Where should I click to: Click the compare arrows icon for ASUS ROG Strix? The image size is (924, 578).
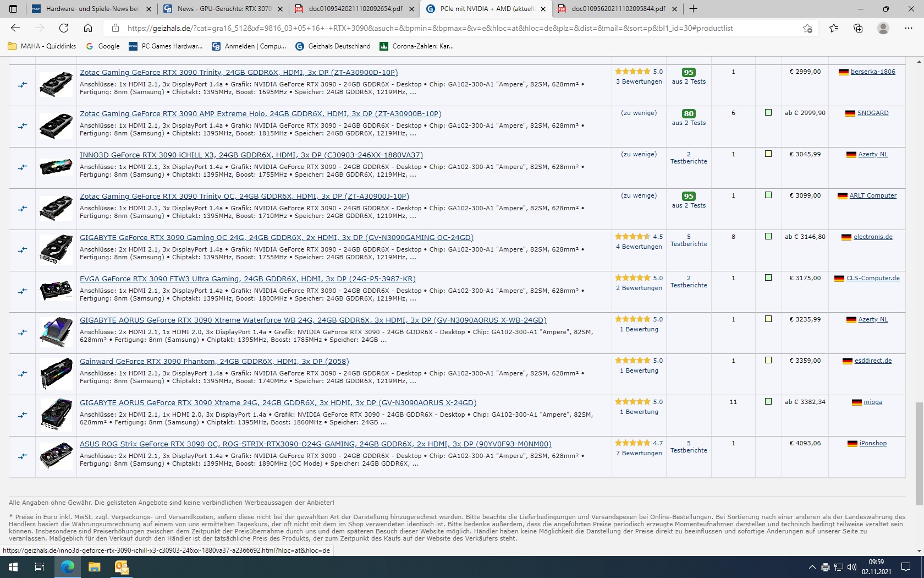[x=23, y=456]
